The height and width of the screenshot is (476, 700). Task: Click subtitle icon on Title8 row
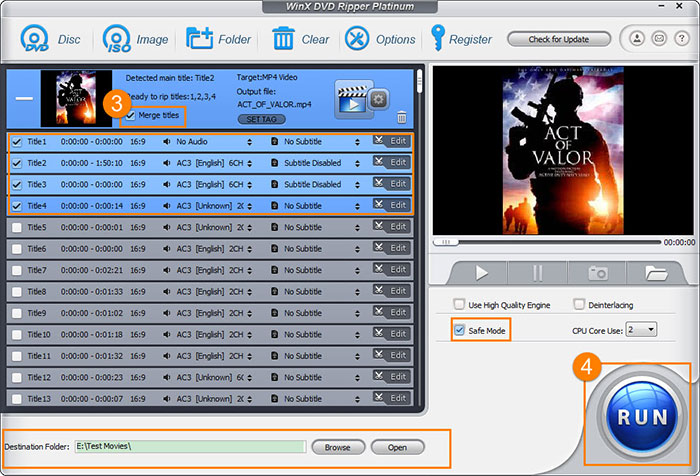[x=275, y=292]
